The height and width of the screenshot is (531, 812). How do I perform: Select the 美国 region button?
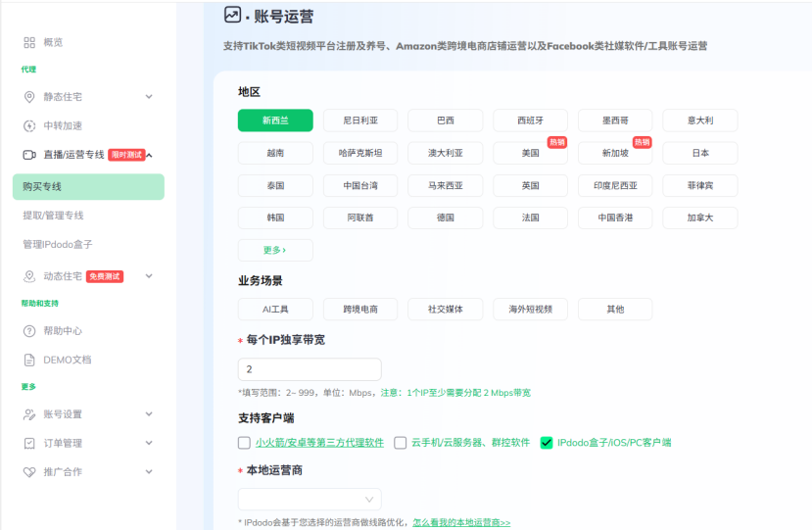531,153
